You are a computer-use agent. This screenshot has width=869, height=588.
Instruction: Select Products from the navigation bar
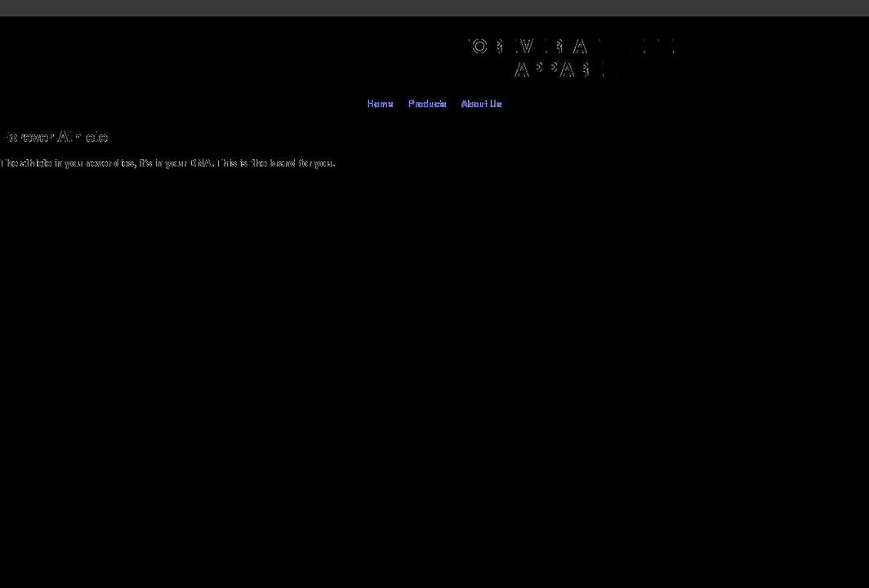[427, 104]
